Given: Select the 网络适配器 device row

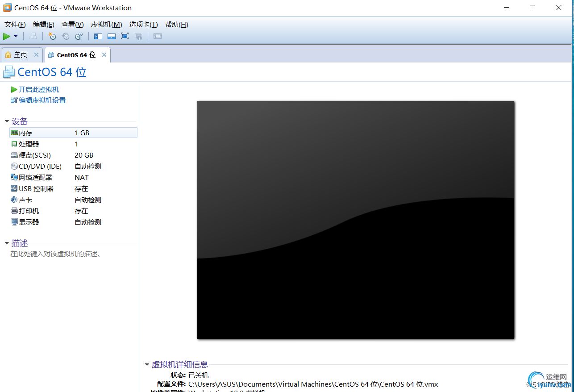Looking at the screenshot, I should tap(73, 177).
